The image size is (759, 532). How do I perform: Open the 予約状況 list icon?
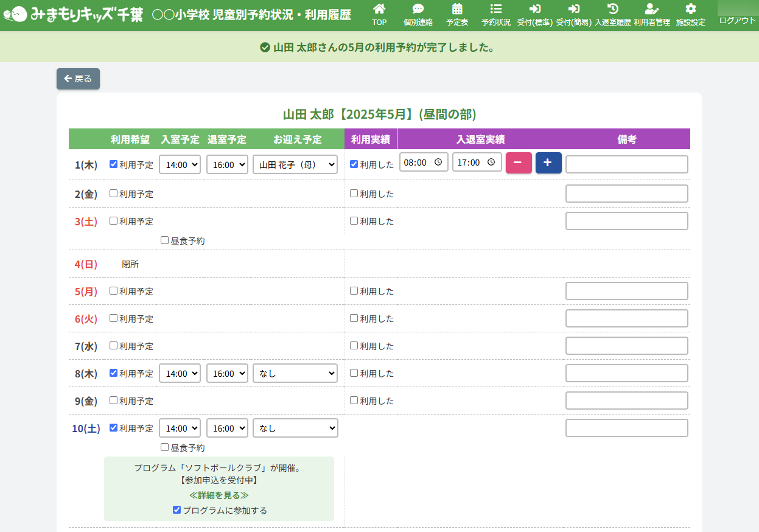point(495,9)
